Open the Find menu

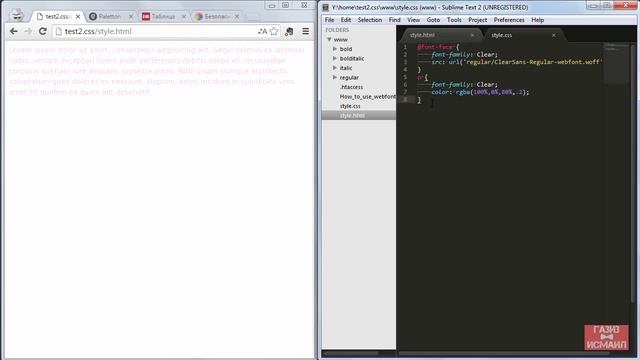pos(394,20)
